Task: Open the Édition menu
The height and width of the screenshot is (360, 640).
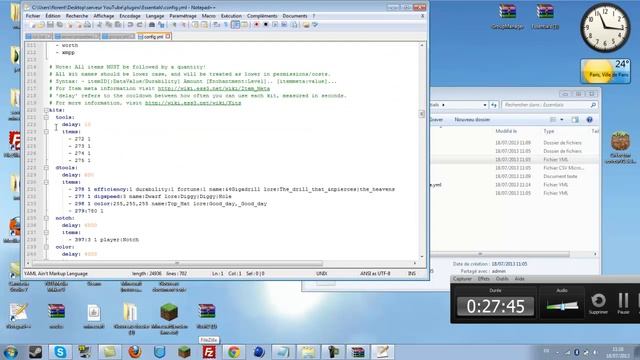Action: coord(53,16)
